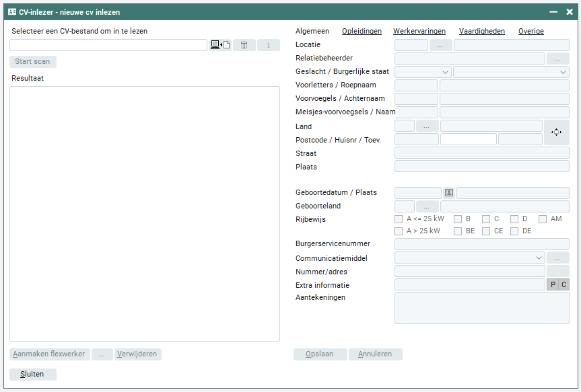This screenshot has height=392, width=581.
Task: Click the trash icon beside the file field
Action: [x=244, y=45]
